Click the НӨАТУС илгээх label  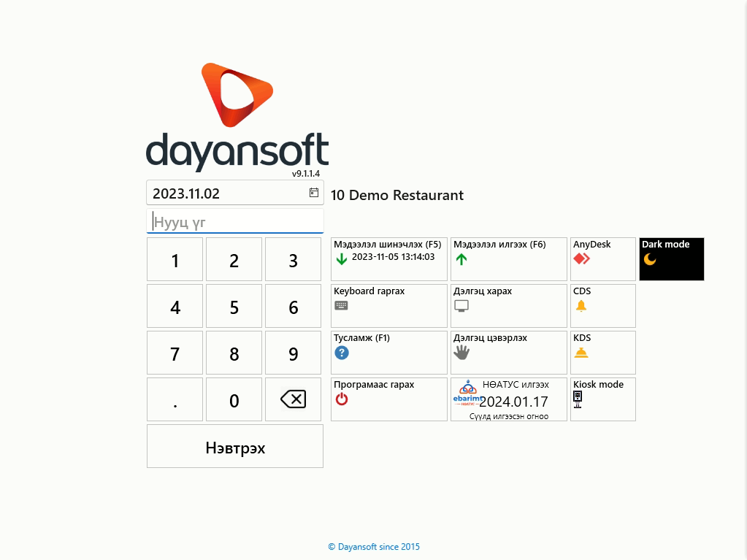tap(516, 384)
